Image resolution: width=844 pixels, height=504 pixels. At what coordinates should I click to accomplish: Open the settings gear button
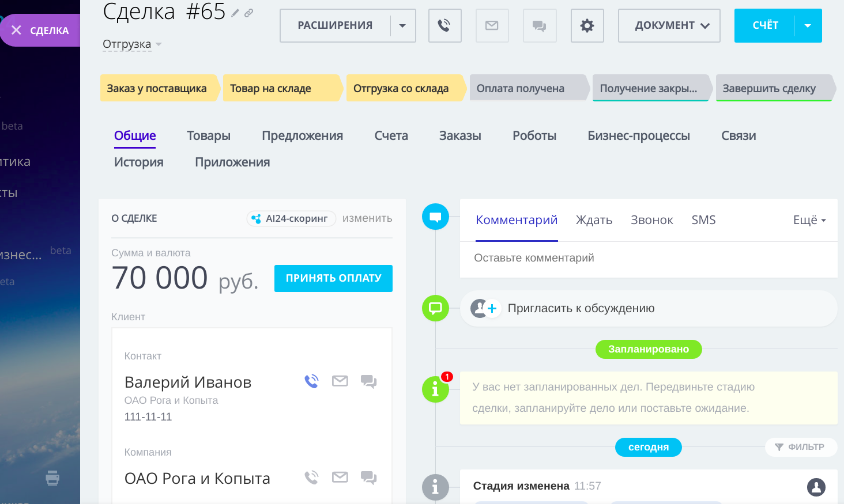(587, 26)
